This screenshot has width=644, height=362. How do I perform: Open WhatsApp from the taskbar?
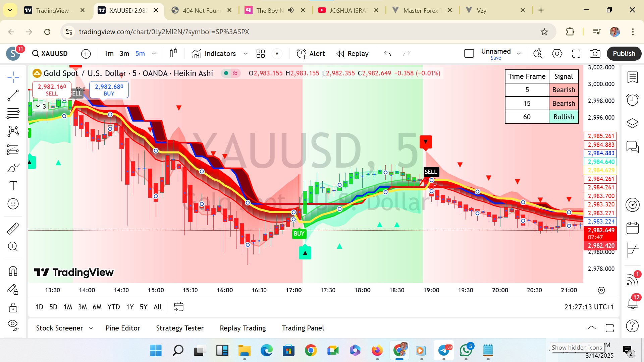click(466, 351)
